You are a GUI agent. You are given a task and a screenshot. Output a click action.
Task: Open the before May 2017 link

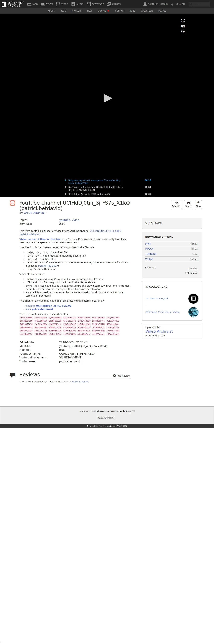(x=48, y=266)
